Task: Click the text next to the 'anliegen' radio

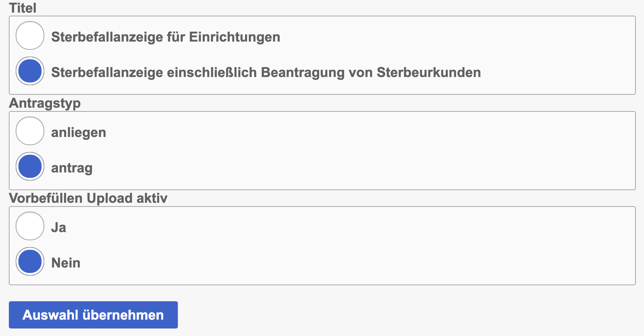Action: pyautogui.click(x=78, y=132)
